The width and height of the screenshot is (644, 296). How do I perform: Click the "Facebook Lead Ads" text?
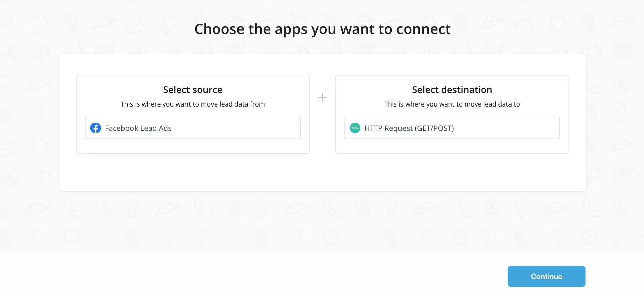click(138, 128)
